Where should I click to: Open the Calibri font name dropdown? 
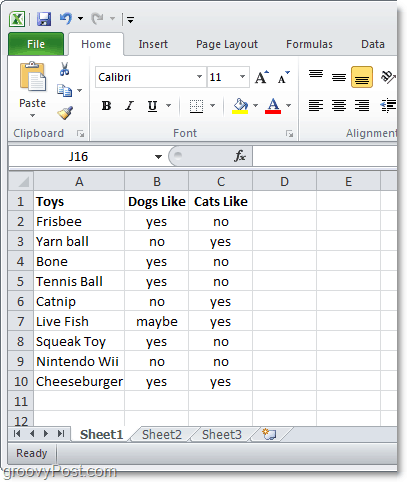[199, 77]
